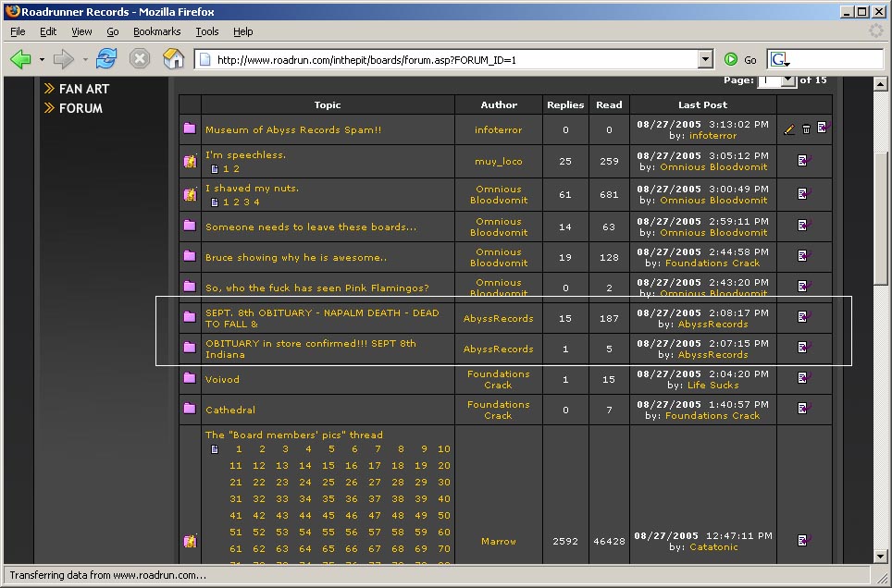The image size is (892, 588).
Task: Click the trash delete icon in the Museum of Abyss row
Action: pos(806,129)
